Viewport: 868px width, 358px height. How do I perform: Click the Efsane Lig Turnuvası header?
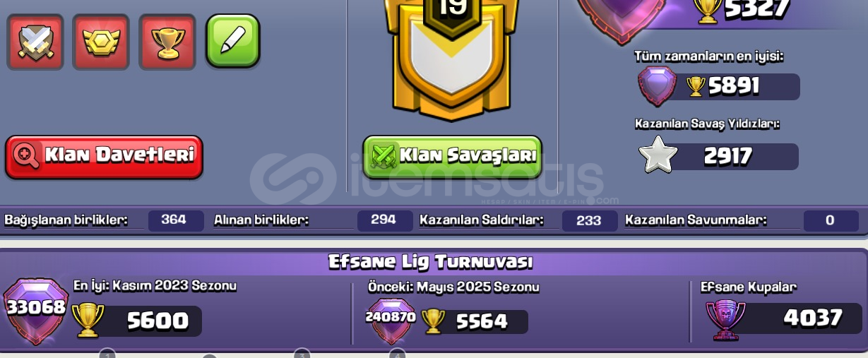coord(431,263)
